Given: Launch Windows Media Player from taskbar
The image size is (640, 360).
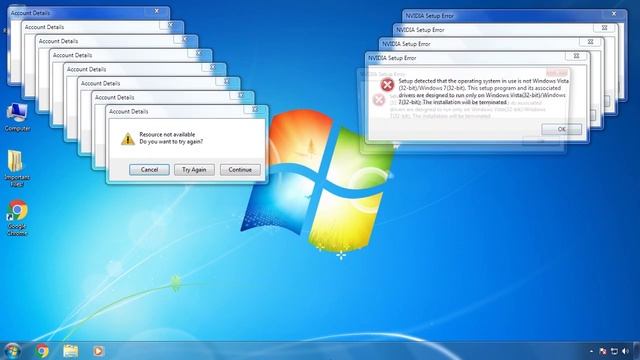Looking at the screenshot, I should point(98,351).
